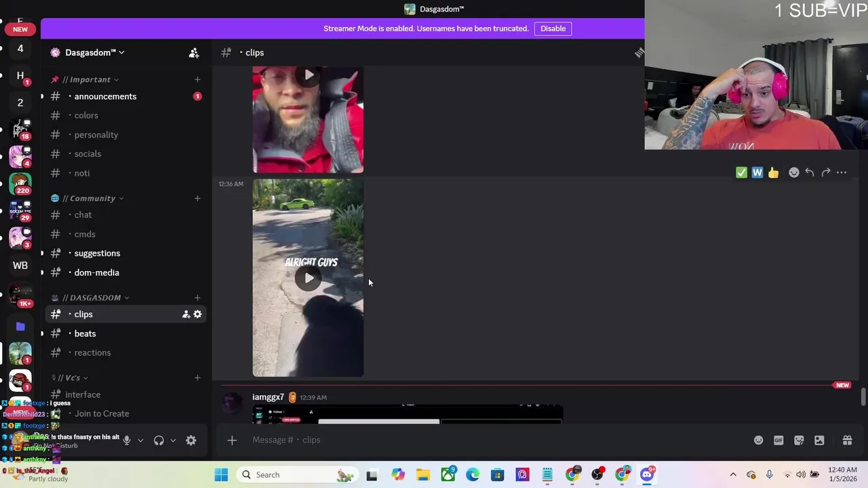Open input device dropdown arrow beside microphone
The width and height of the screenshot is (868, 488).
[140, 440]
